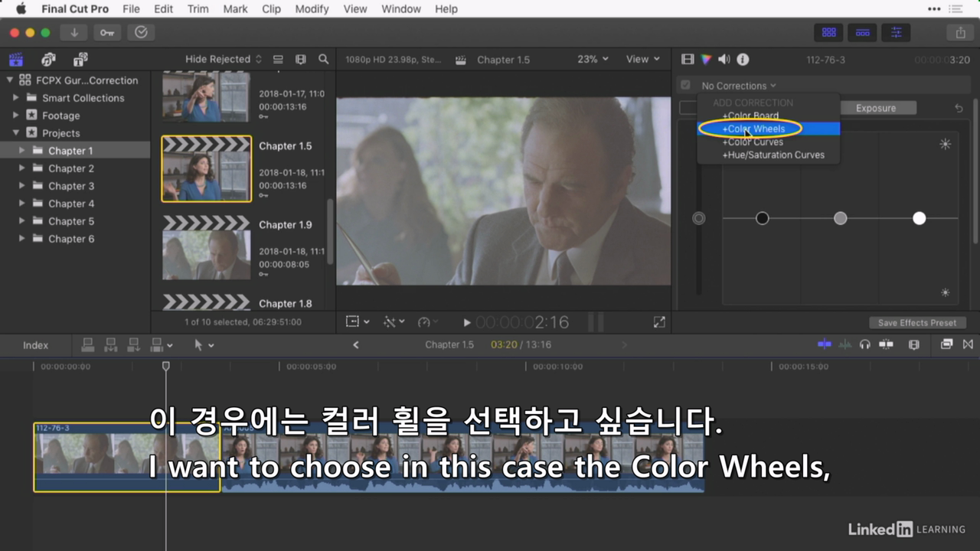Toggle the No Corrections checkbox
The image size is (980, 551).
686,86
